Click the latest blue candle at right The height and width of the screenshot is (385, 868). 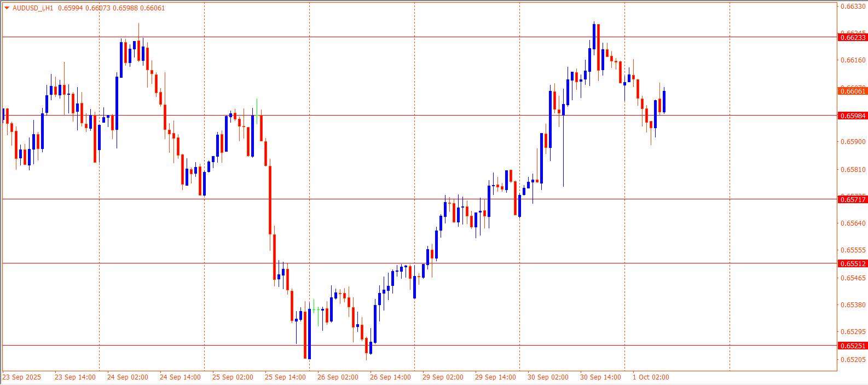coord(664,102)
